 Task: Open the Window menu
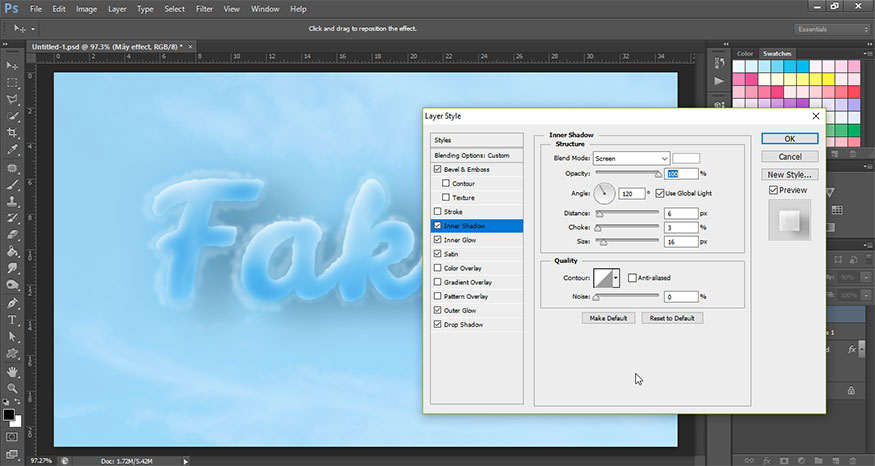pos(265,9)
